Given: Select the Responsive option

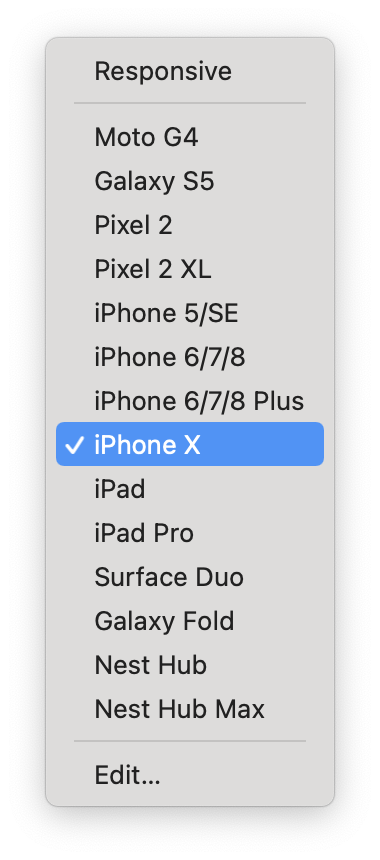Looking at the screenshot, I should (190, 72).
